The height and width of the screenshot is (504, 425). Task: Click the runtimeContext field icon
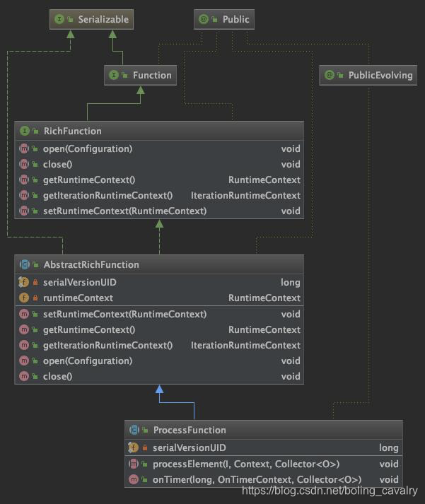[24, 298]
